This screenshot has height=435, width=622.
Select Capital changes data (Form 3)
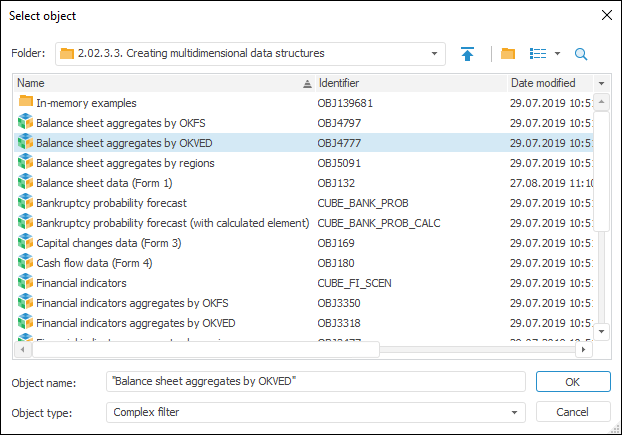pos(108,243)
